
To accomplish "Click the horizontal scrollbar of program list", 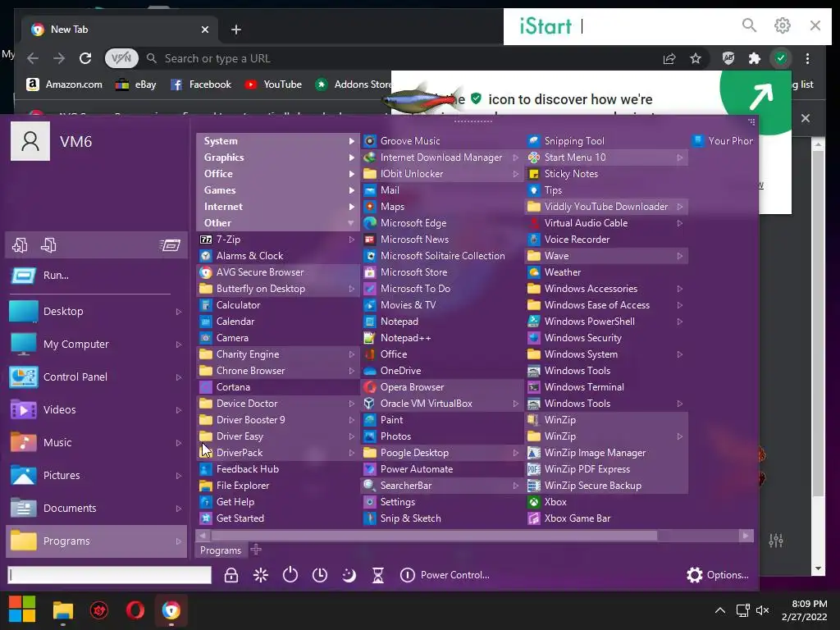I will 435,535.
